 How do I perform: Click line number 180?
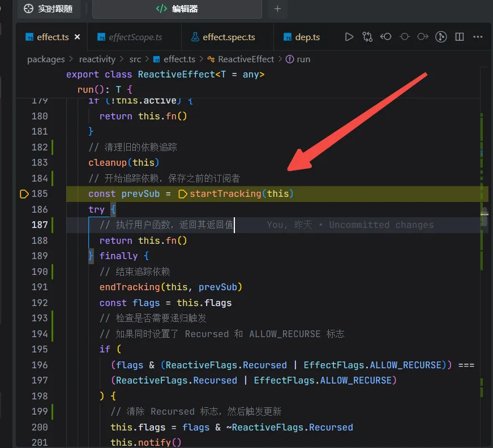tap(40, 116)
